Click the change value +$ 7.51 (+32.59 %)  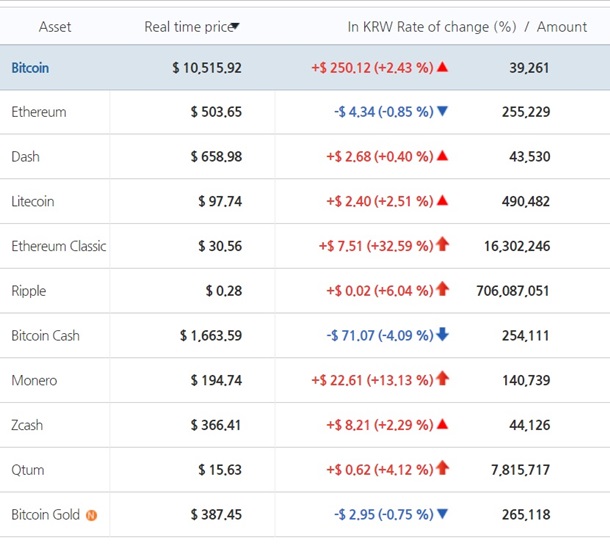point(376,246)
